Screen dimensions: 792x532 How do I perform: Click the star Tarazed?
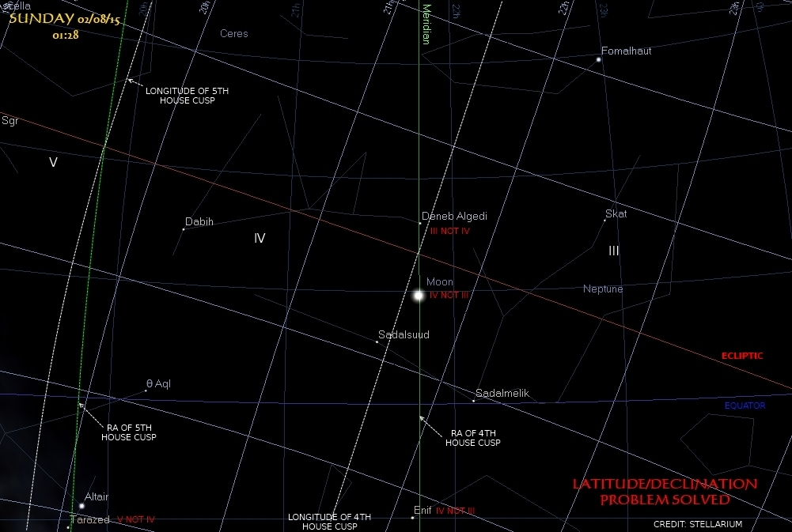tap(69, 527)
